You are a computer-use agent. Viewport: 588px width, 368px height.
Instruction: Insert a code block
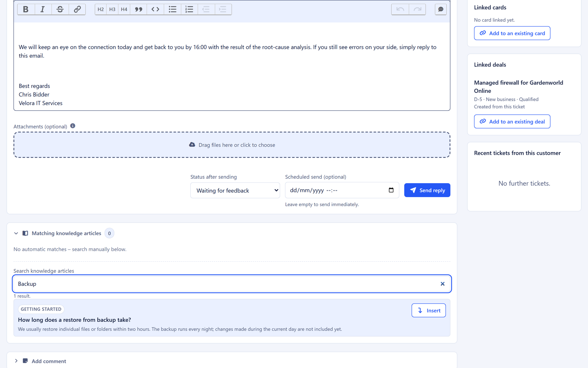[x=156, y=9]
